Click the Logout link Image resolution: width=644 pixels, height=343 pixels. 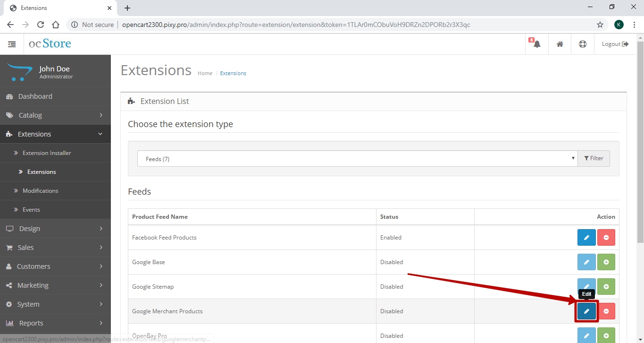click(615, 44)
